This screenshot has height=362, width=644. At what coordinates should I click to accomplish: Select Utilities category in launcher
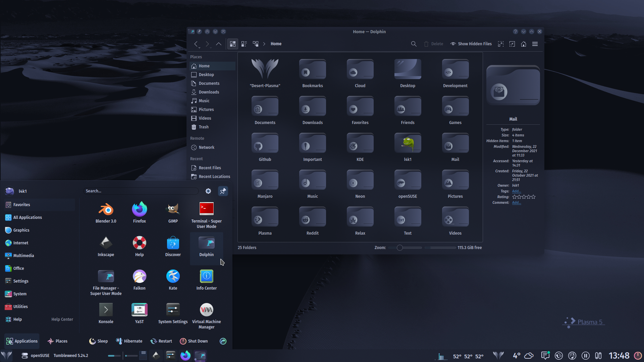point(40,307)
